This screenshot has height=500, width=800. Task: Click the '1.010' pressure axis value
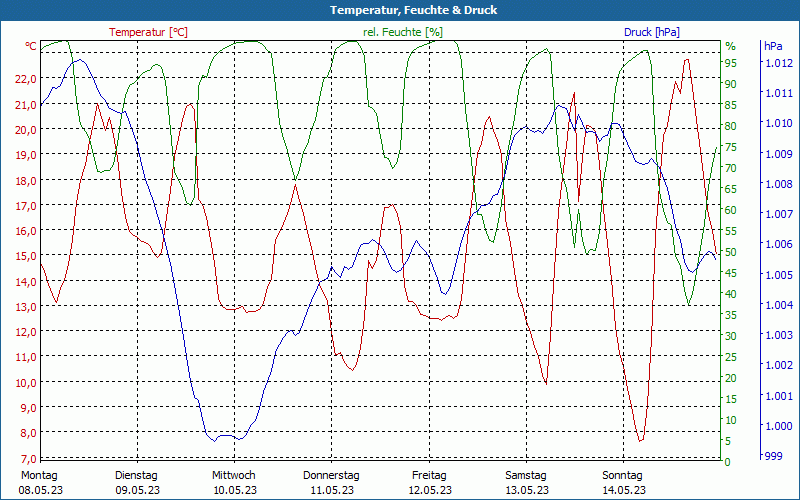pos(780,123)
